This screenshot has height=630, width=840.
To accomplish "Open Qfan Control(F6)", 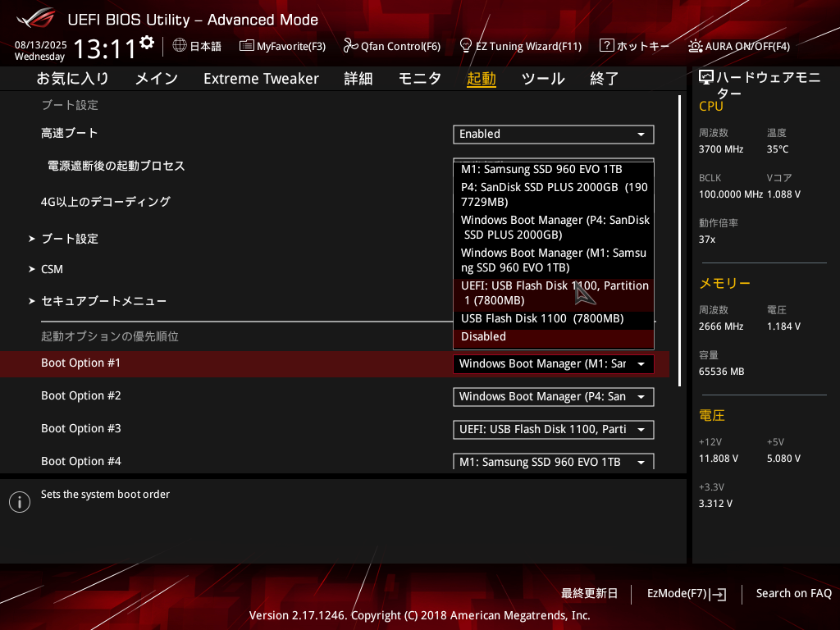I will click(392, 46).
